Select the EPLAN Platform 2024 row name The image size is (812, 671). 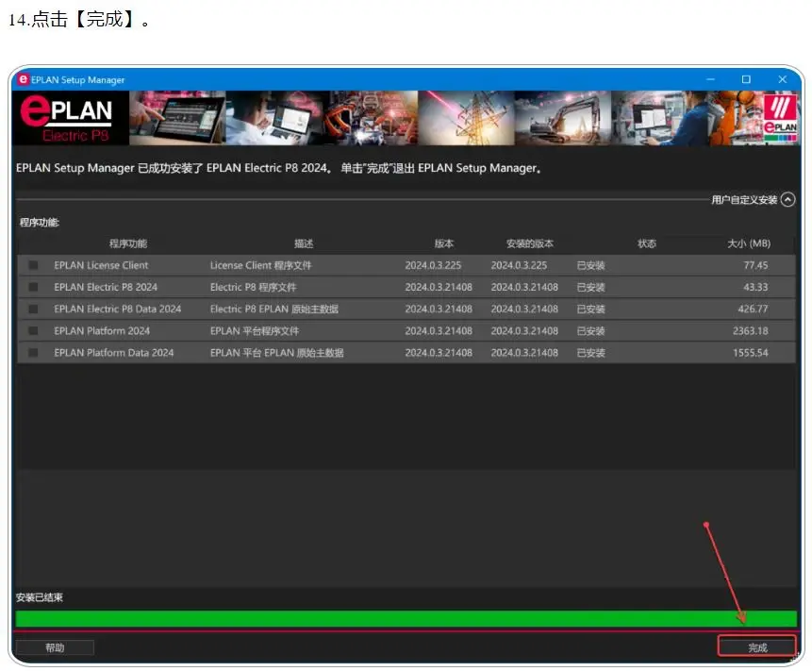(102, 330)
